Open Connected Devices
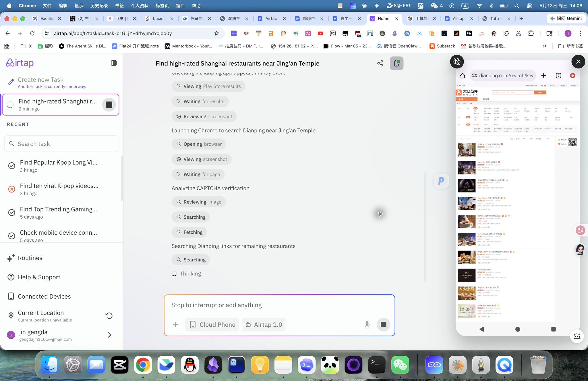588x381 pixels. click(44, 297)
